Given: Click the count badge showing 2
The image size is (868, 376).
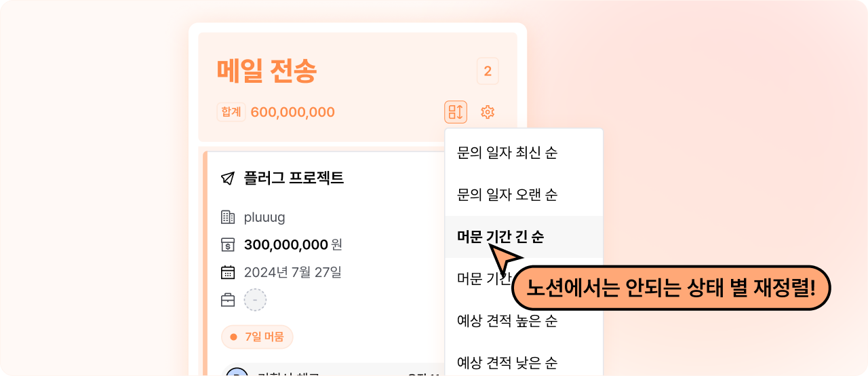Looking at the screenshot, I should (488, 71).
